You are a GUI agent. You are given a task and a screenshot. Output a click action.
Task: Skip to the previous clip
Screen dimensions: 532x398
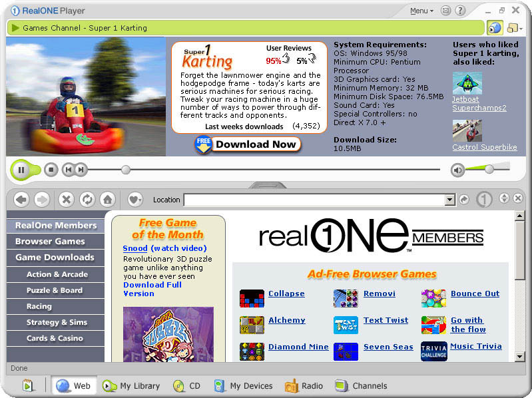click(68, 170)
